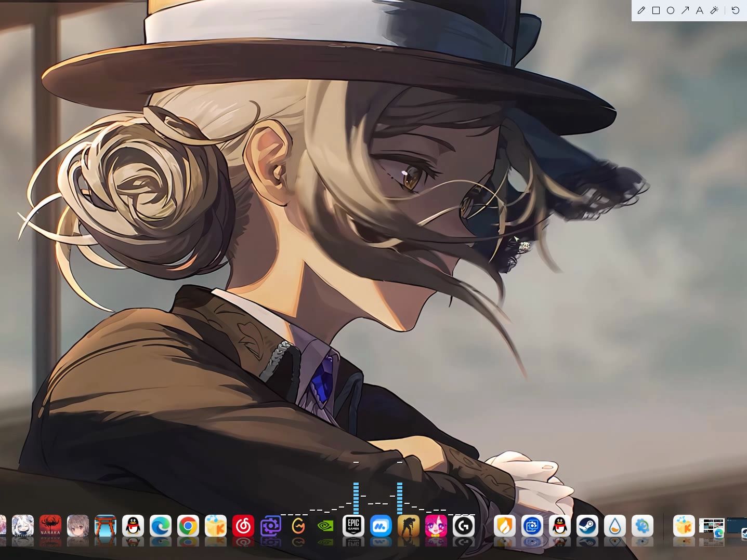Open the pink-haired anime face app
This screenshot has width=747, height=560.
436,526
